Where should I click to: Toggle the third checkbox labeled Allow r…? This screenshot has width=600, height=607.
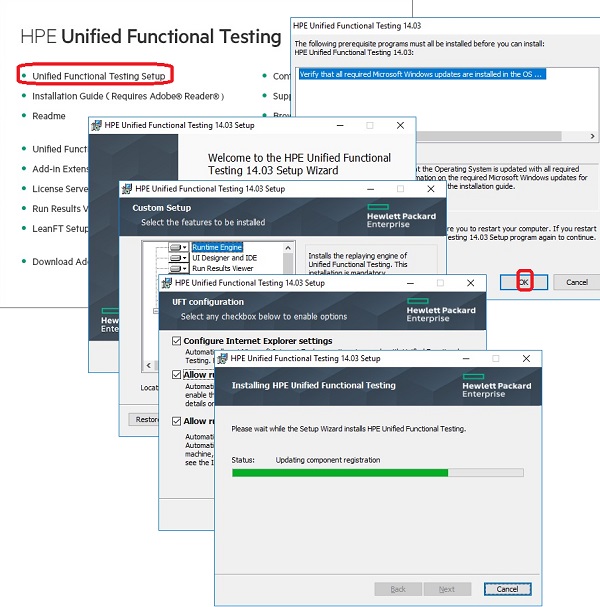pos(177,421)
